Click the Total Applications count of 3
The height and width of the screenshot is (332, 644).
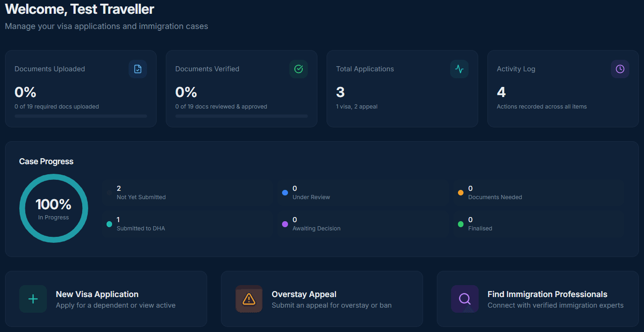[x=340, y=92]
